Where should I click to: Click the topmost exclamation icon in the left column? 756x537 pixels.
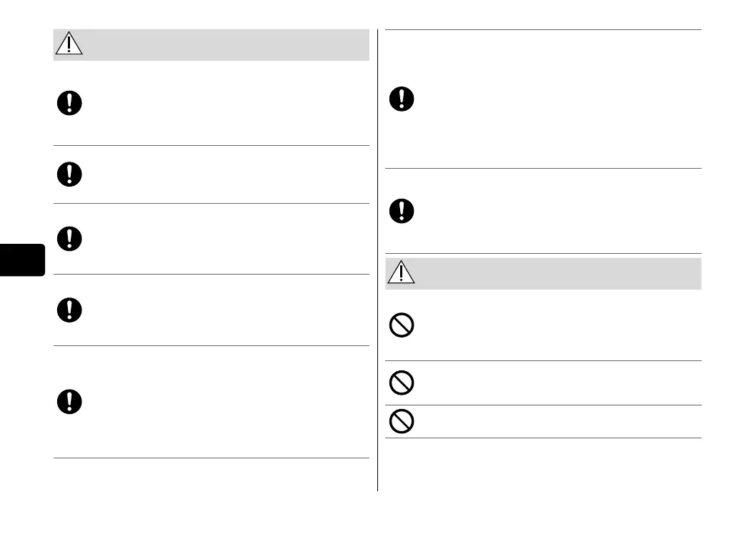(69, 104)
